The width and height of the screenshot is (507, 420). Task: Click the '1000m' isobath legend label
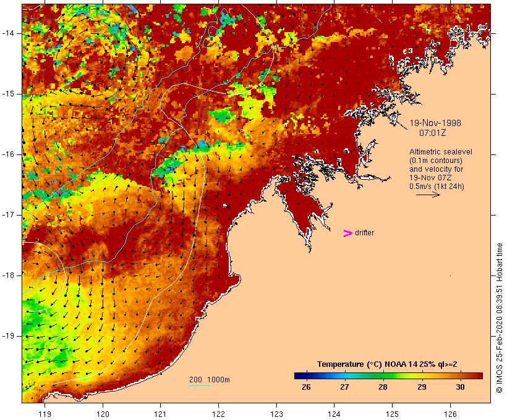218,380
